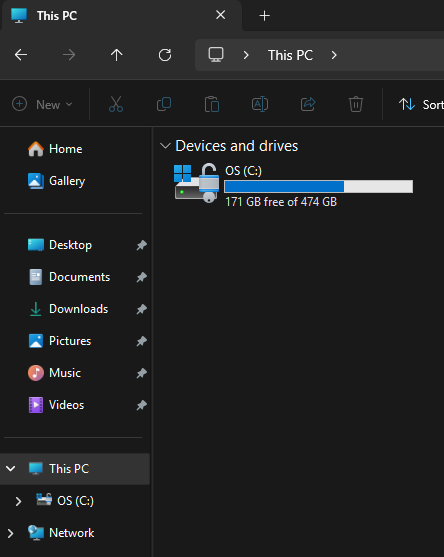Screen dimensions: 444x557
Task: Go up one folder level
Action: (x=117, y=55)
